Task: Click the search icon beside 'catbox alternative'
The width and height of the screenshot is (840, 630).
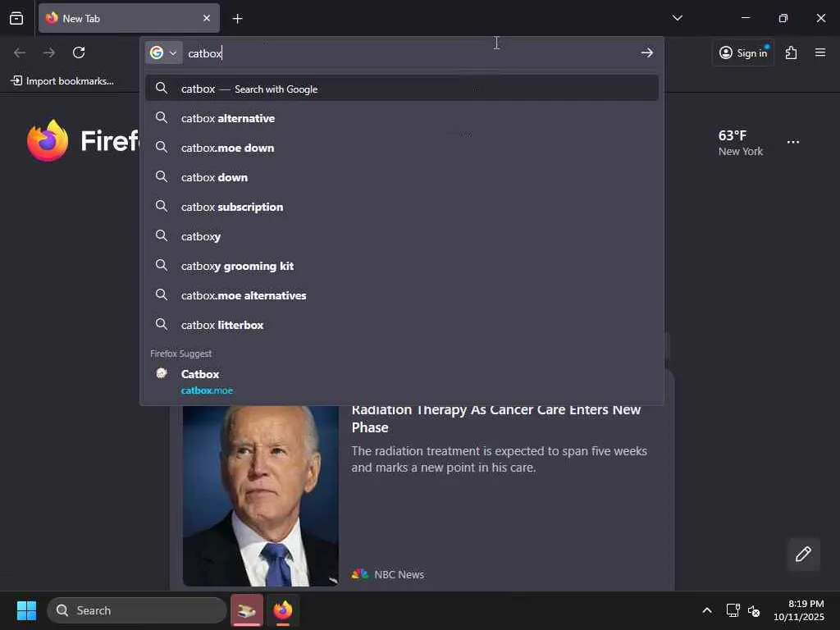Action: tap(162, 117)
